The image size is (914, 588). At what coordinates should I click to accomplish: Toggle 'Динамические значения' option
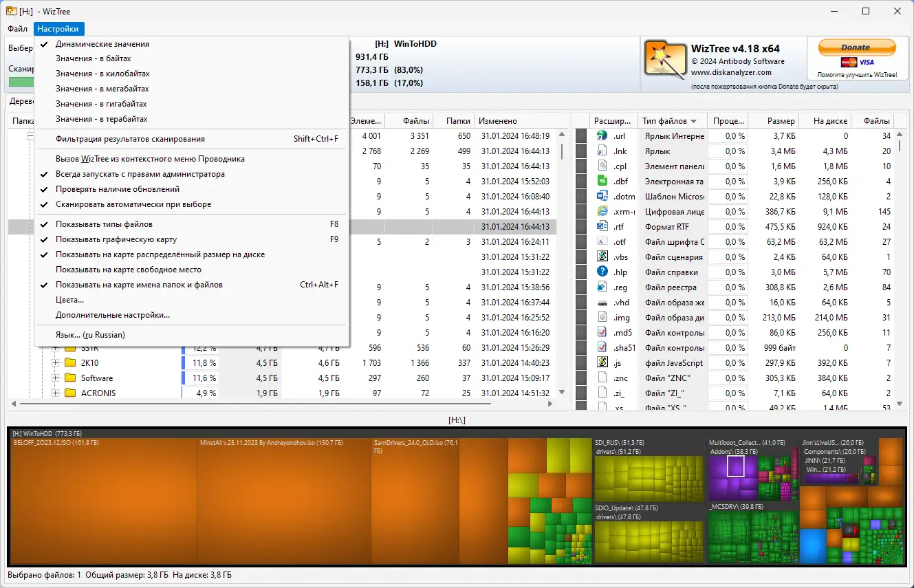click(192, 44)
